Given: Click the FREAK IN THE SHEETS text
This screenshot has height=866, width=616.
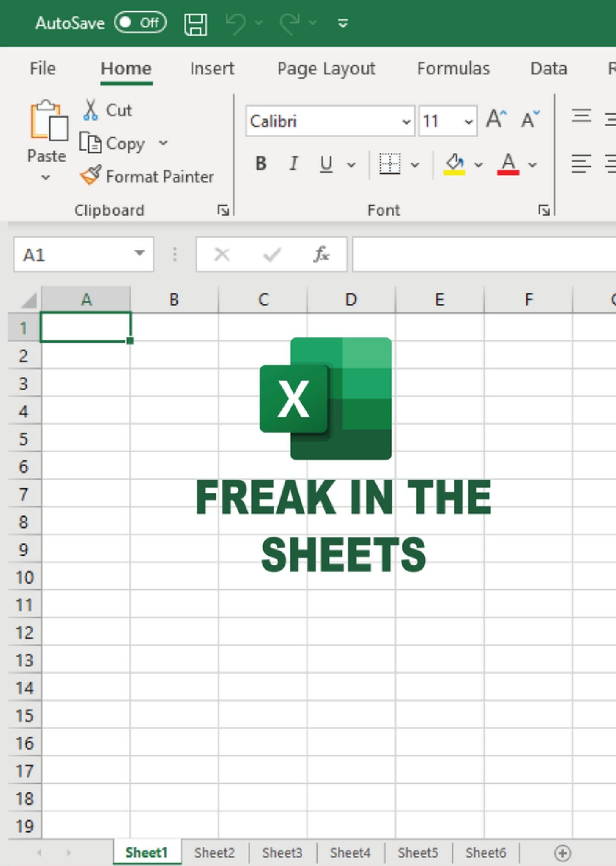Looking at the screenshot, I should tap(344, 526).
